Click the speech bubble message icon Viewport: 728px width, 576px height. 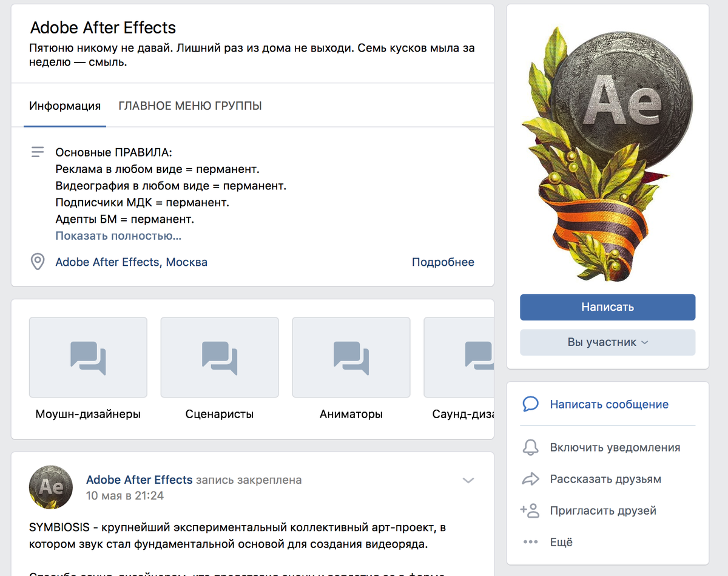(530, 404)
